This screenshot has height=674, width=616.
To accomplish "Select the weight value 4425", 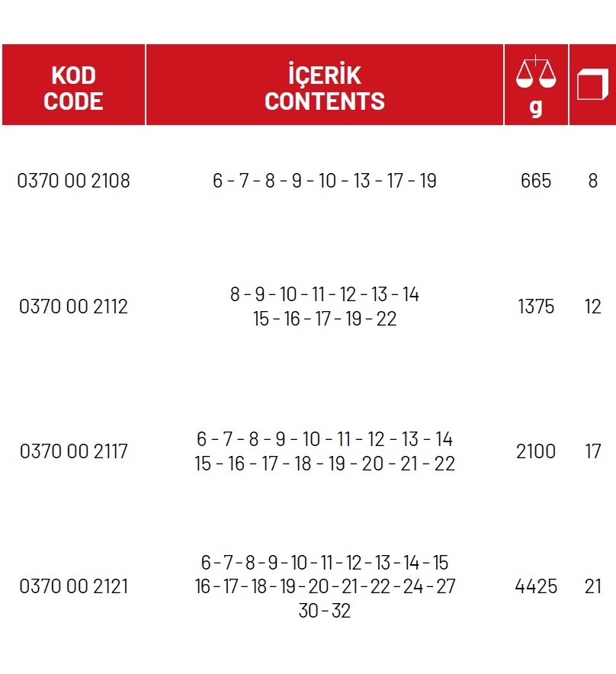I will tap(536, 586).
